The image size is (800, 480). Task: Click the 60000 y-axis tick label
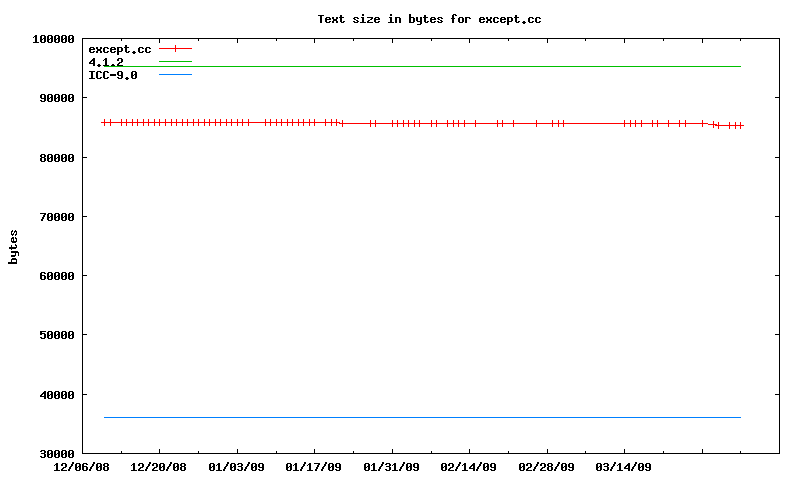click(x=57, y=276)
